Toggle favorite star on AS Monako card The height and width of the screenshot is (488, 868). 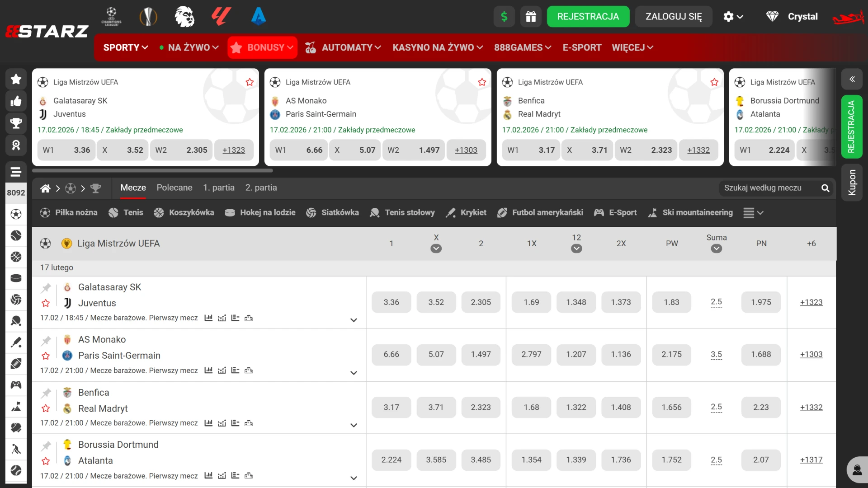[x=482, y=82]
